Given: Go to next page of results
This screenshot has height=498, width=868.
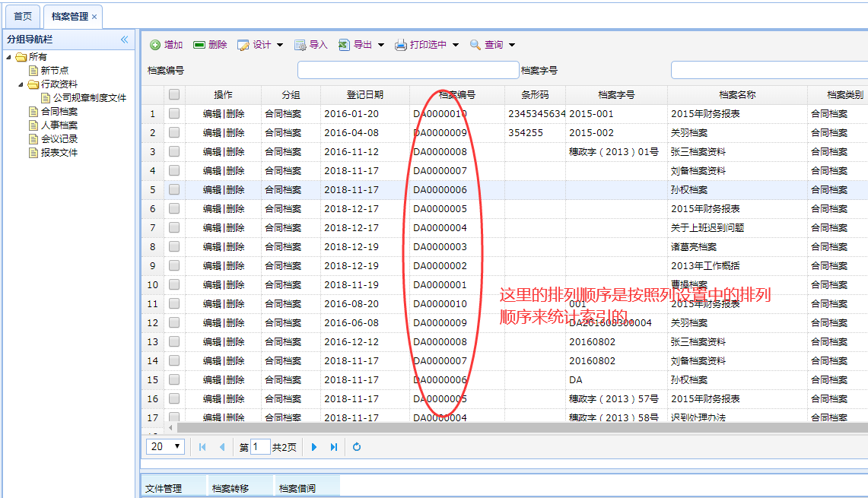Looking at the screenshot, I should pyautogui.click(x=314, y=447).
